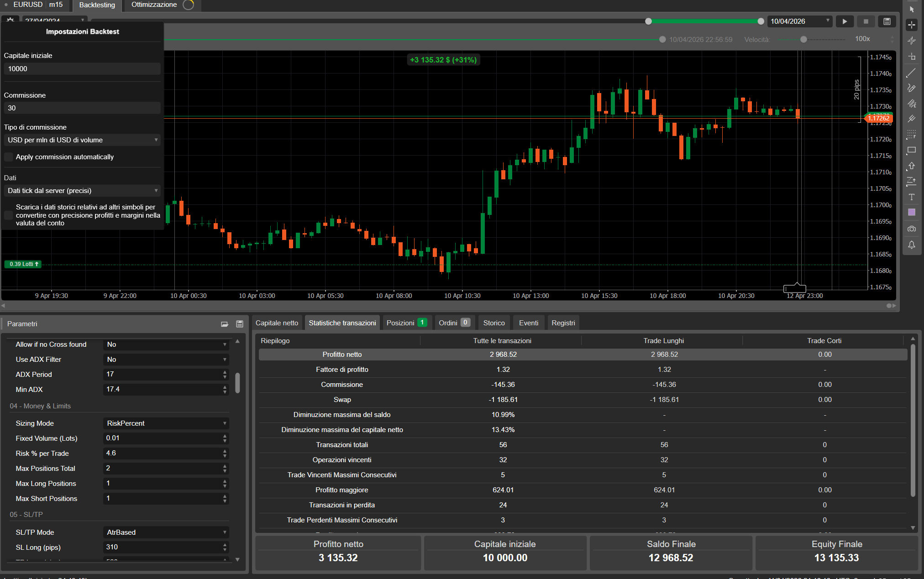Open the Tipo di commissione dropdown
The image size is (924, 579).
[x=82, y=140]
